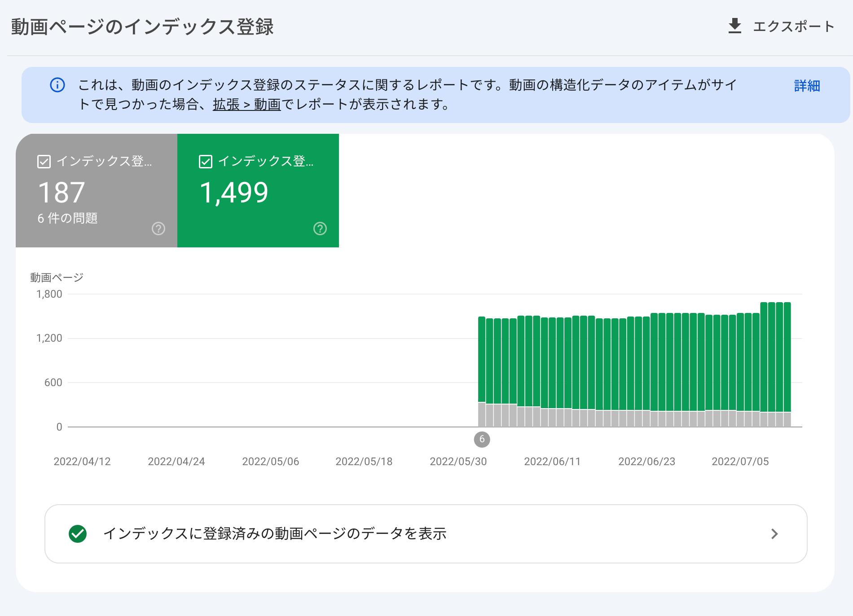This screenshot has width=853, height=616.
Task: Click the 2022/04/12 date label
Action: click(x=82, y=462)
